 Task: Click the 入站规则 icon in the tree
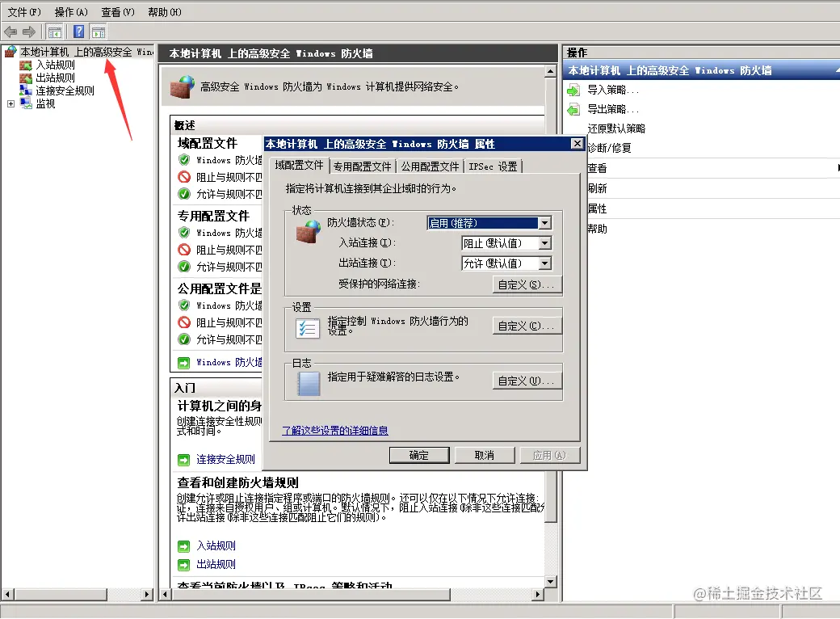pos(26,65)
